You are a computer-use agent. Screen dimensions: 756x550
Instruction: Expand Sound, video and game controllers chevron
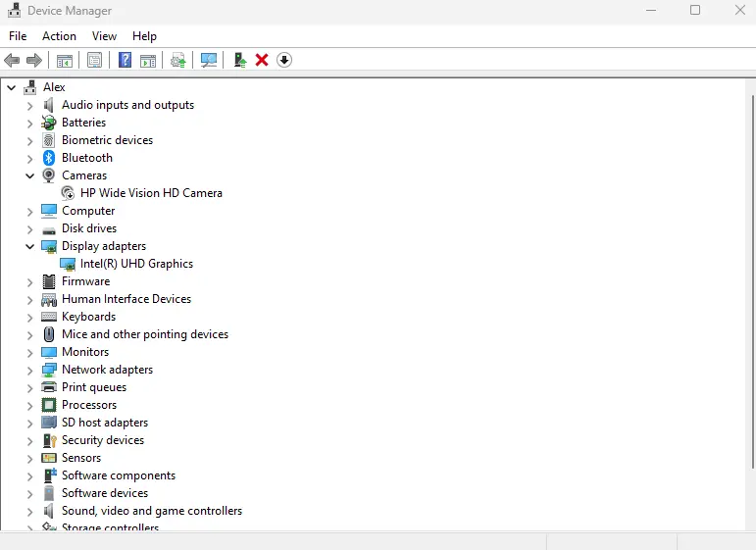[x=29, y=512]
